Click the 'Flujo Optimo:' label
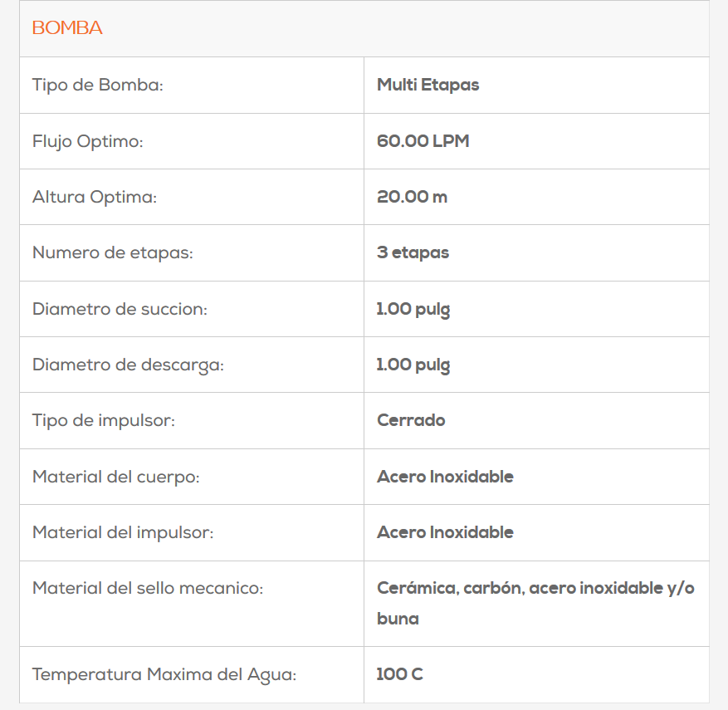This screenshot has height=710, width=728. tap(87, 141)
